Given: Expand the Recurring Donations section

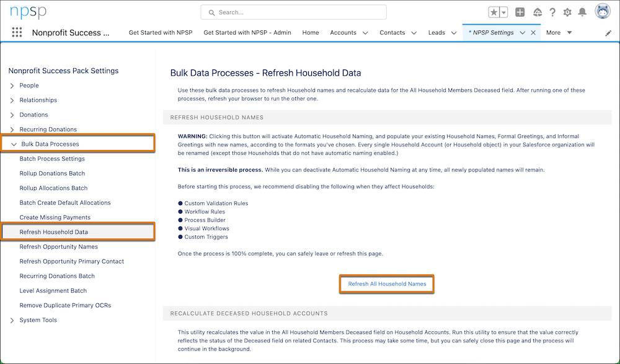Looking at the screenshot, I should click(12, 130).
